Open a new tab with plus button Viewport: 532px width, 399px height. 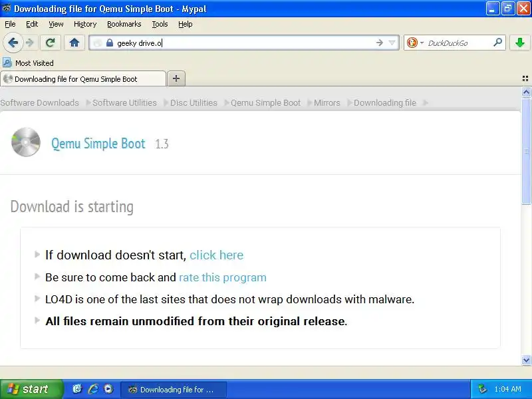176,78
